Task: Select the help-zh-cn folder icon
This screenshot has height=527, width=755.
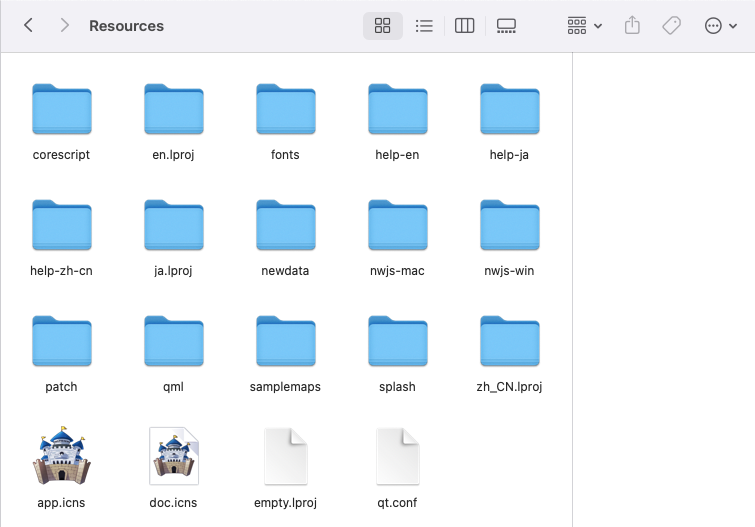Action: [62, 225]
